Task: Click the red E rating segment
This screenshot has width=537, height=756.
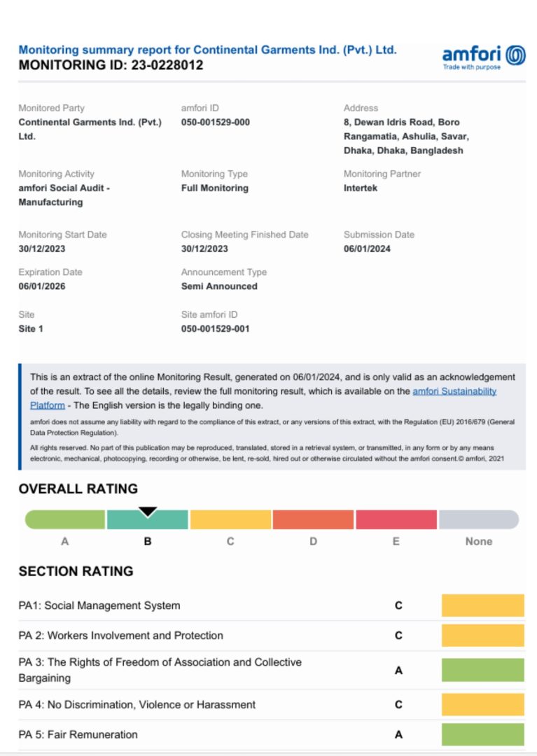Action: 396,520
